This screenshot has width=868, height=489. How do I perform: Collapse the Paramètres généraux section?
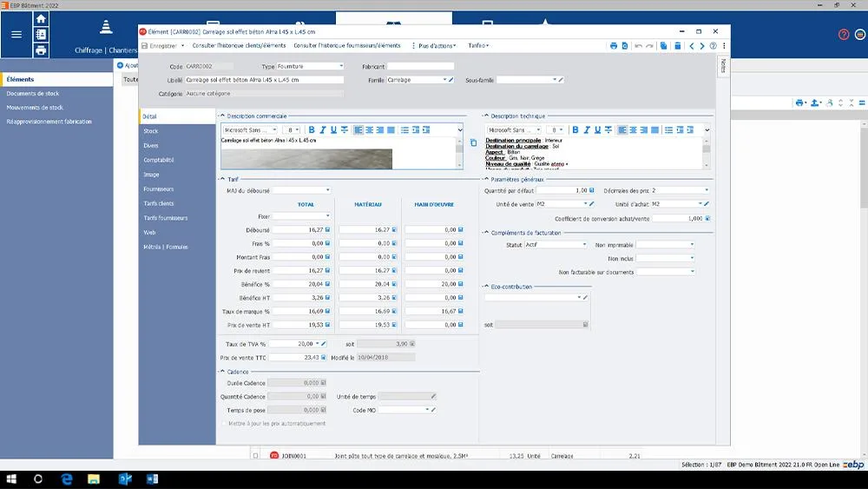click(486, 180)
